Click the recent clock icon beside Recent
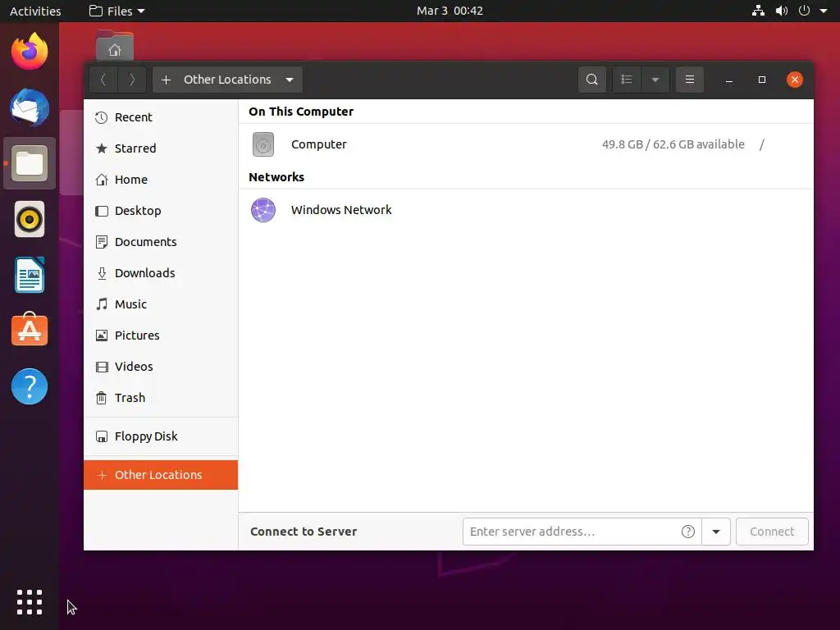Image resolution: width=840 pixels, height=630 pixels. (101, 117)
